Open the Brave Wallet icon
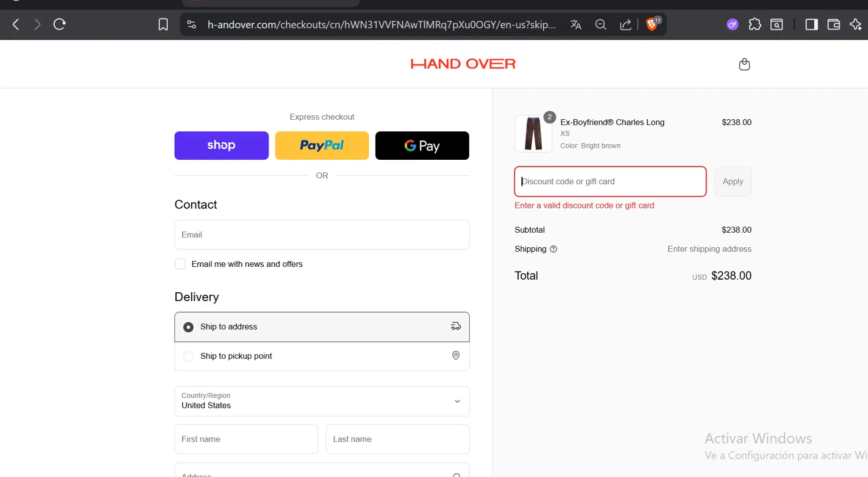Viewport: 868px width, 477px height. coord(833,24)
